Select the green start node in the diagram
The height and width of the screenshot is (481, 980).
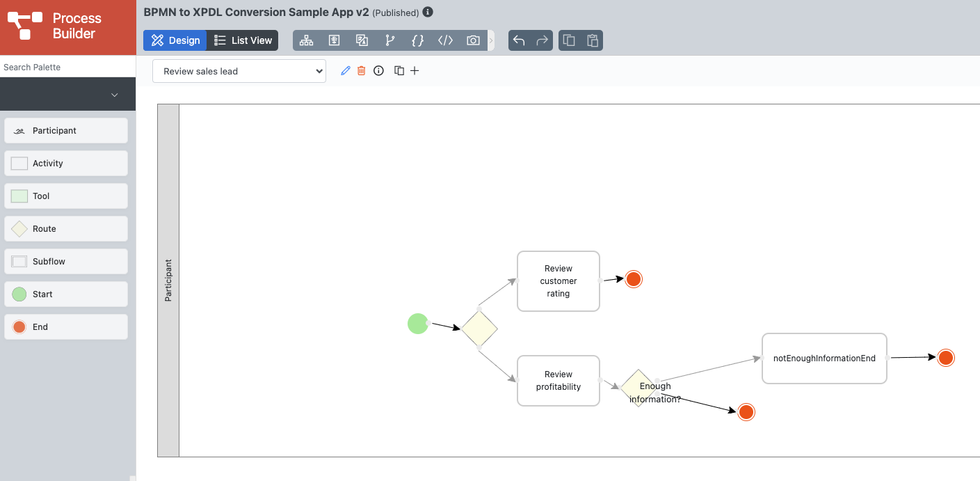(418, 324)
